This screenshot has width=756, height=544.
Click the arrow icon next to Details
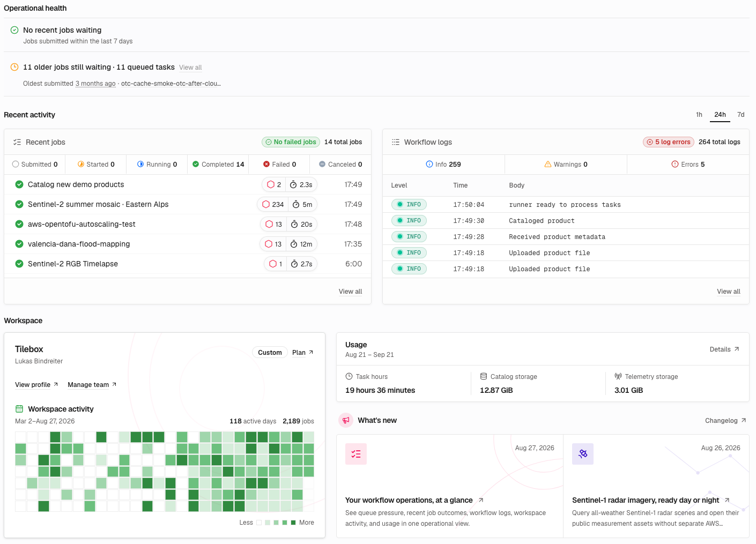tap(737, 349)
